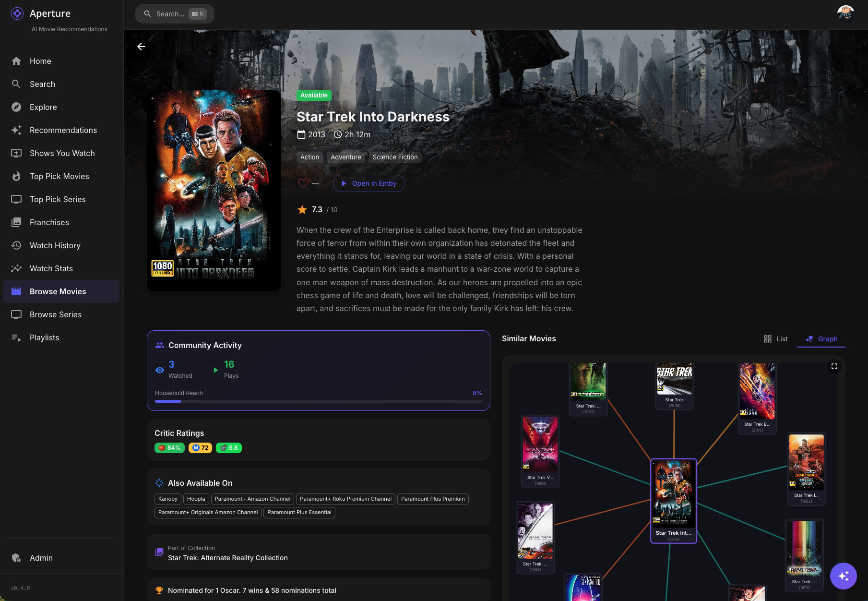Open the Star Trek 1998 graph node
868x601 pixels.
tap(535, 538)
